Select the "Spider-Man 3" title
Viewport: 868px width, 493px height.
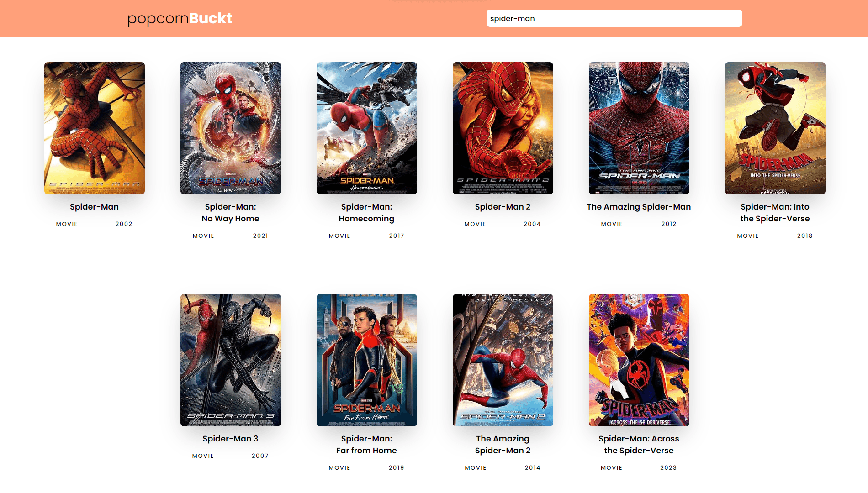coord(231,439)
